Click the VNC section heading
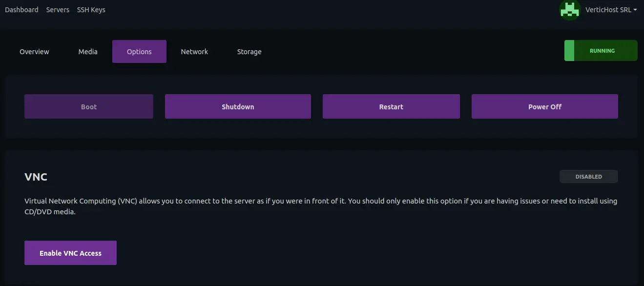The width and height of the screenshot is (644, 286). tap(36, 177)
